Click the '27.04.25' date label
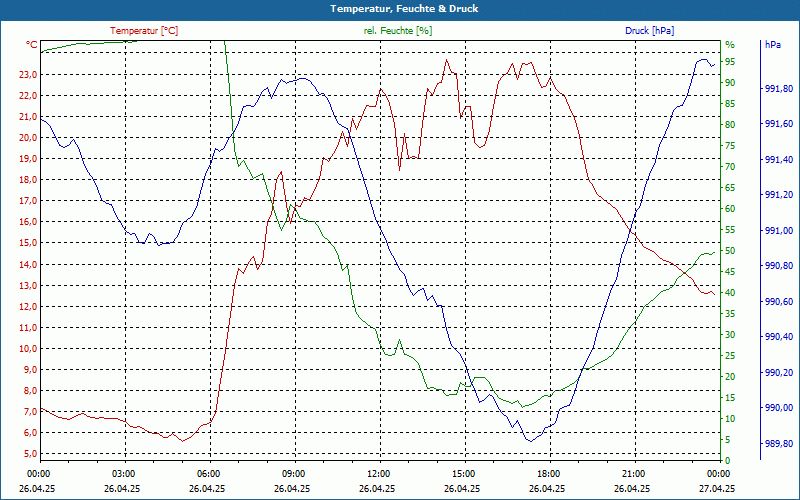The width and height of the screenshot is (800, 500). tap(717, 488)
